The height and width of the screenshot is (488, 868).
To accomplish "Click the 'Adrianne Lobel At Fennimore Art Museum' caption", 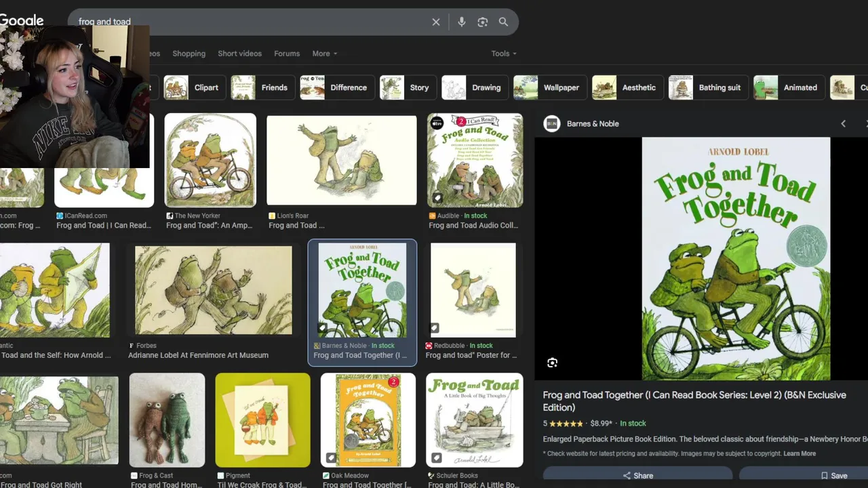I will pos(198,355).
